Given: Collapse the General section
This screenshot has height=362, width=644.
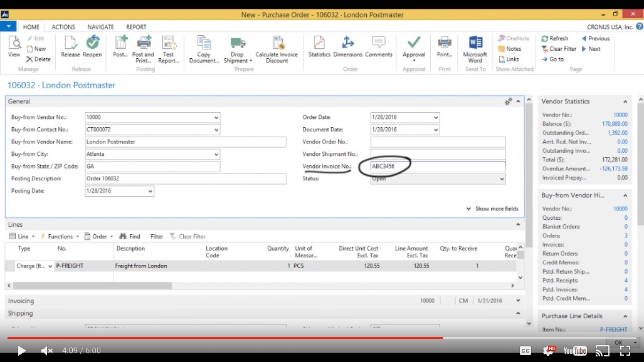Looking at the screenshot, I should [x=519, y=101].
